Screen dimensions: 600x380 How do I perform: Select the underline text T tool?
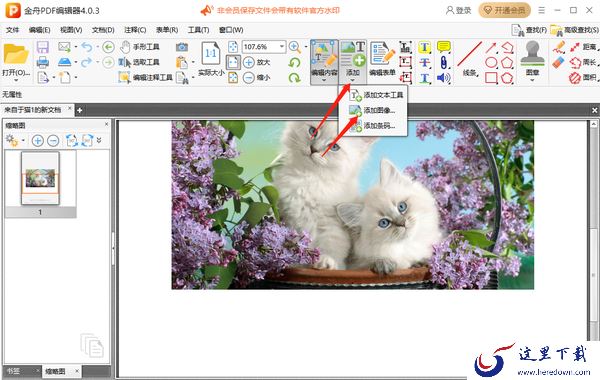tap(424, 78)
